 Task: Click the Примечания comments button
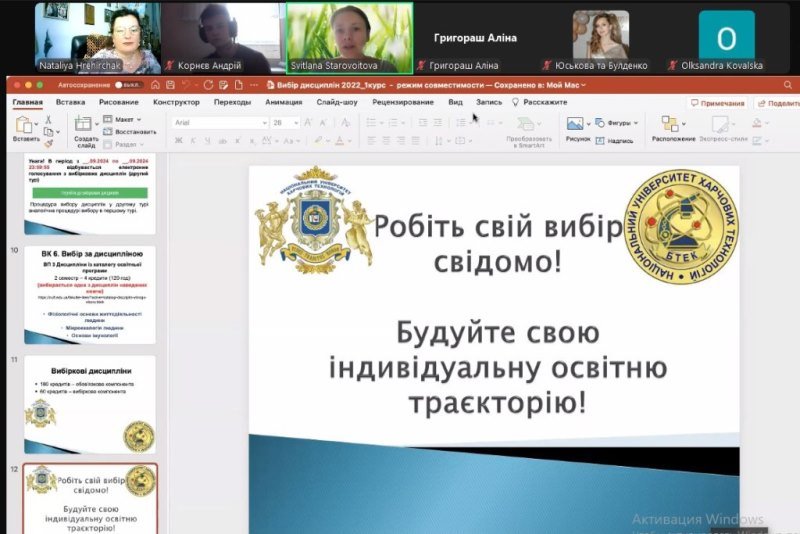click(717, 103)
